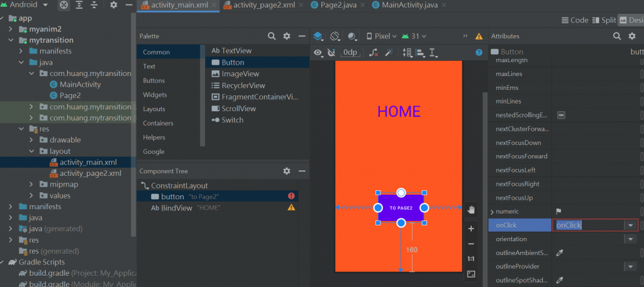Open the Align options icon
The width and height of the screenshot is (644, 287).
[421, 53]
